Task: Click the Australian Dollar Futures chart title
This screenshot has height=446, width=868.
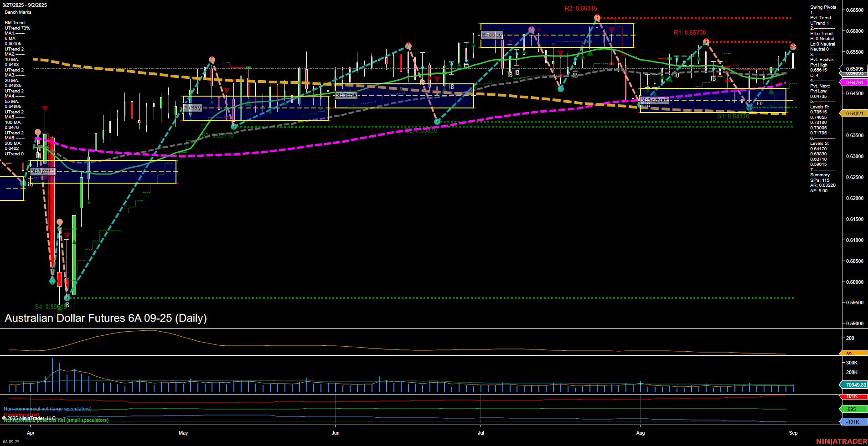Action: pos(106,318)
